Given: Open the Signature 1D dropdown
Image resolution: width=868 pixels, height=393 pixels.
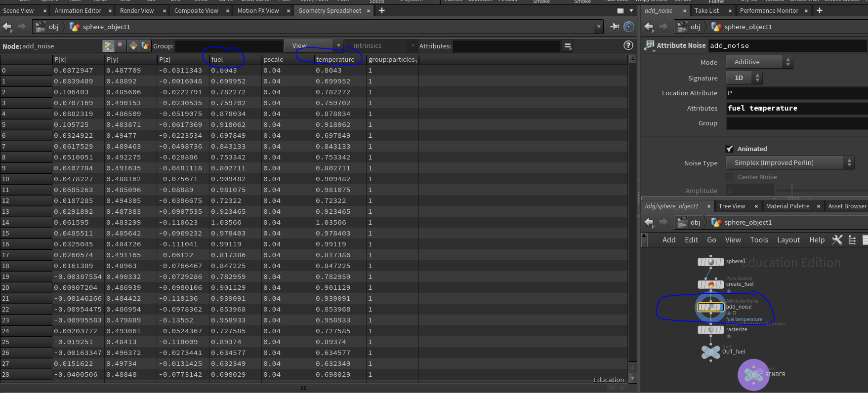Looking at the screenshot, I should pos(744,78).
